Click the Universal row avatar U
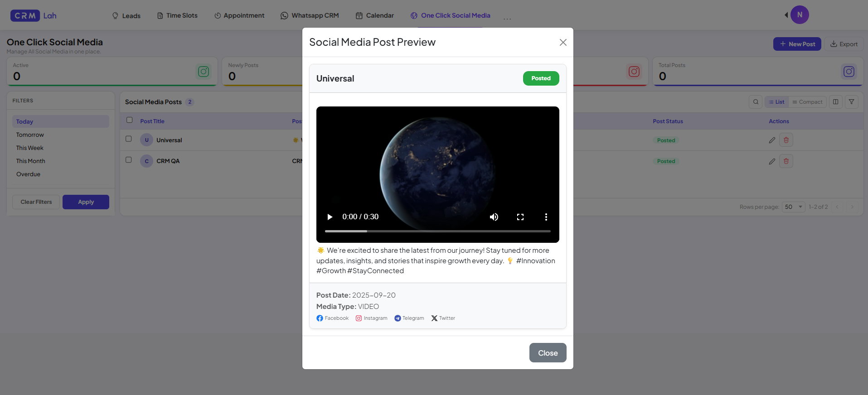 (146, 140)
